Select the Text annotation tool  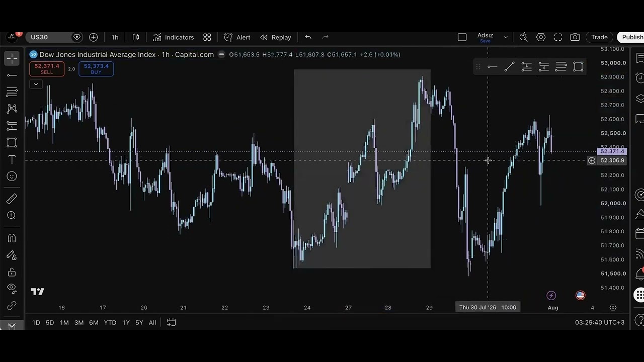12,159
